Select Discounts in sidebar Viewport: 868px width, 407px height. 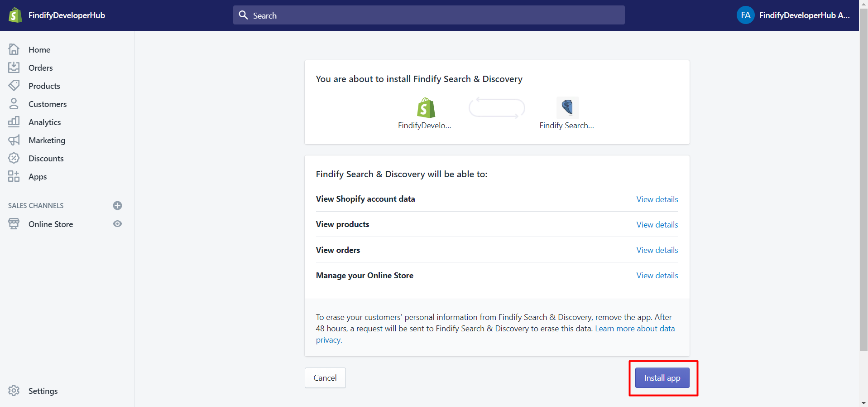point(46,159)
